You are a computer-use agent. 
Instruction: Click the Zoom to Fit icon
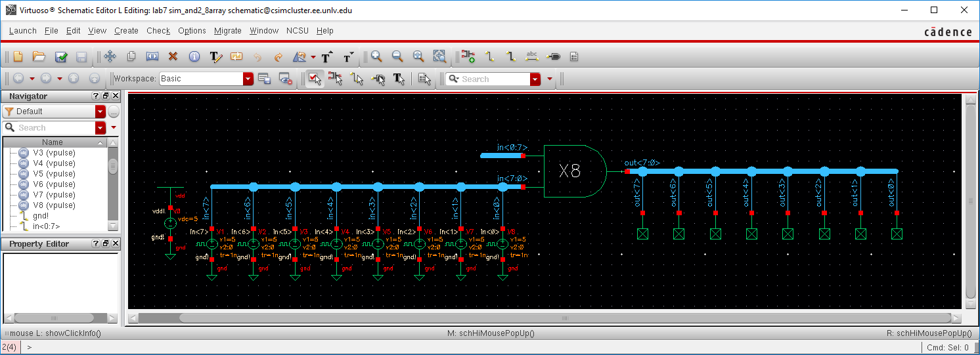(x=418, y=57)
